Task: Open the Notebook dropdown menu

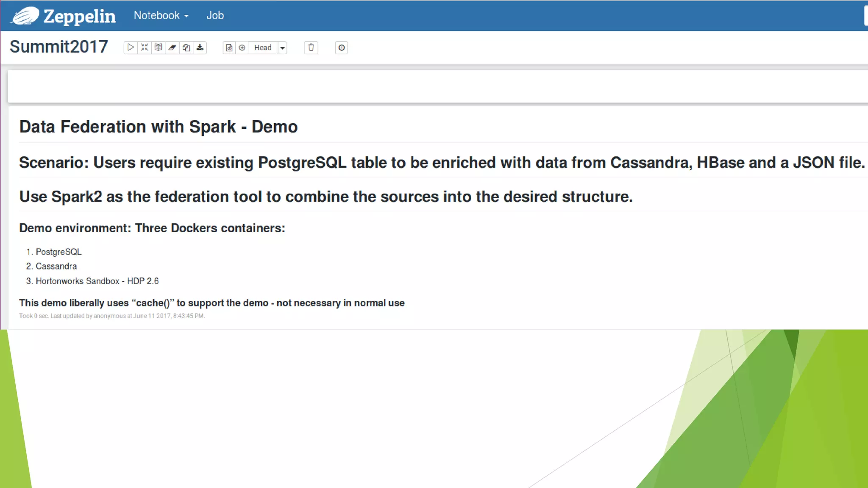Action: pyautogui.click(x=161, y=15)
